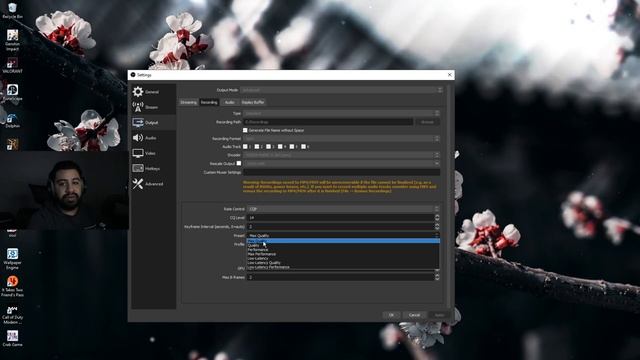The height and width of the screenshot is (360, 640).
Task: Open the unlabeled desktop icon under Dolphin
Action: [12, 144]
